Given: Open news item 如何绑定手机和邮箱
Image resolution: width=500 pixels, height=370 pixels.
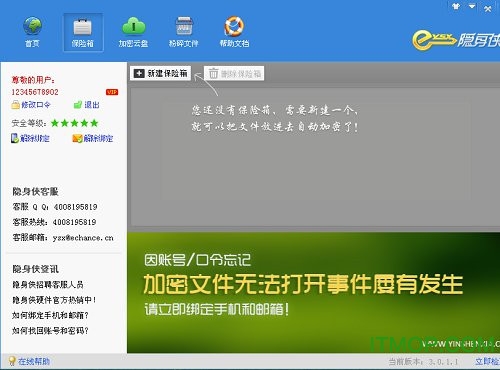Looking at the screenshot, I should tap(50, 315).
